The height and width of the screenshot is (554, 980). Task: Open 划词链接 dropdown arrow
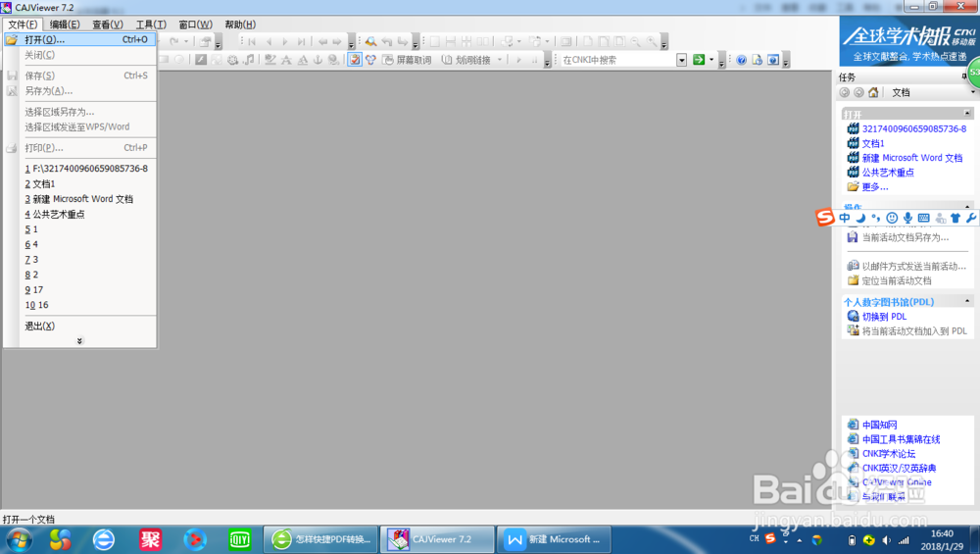500,60
